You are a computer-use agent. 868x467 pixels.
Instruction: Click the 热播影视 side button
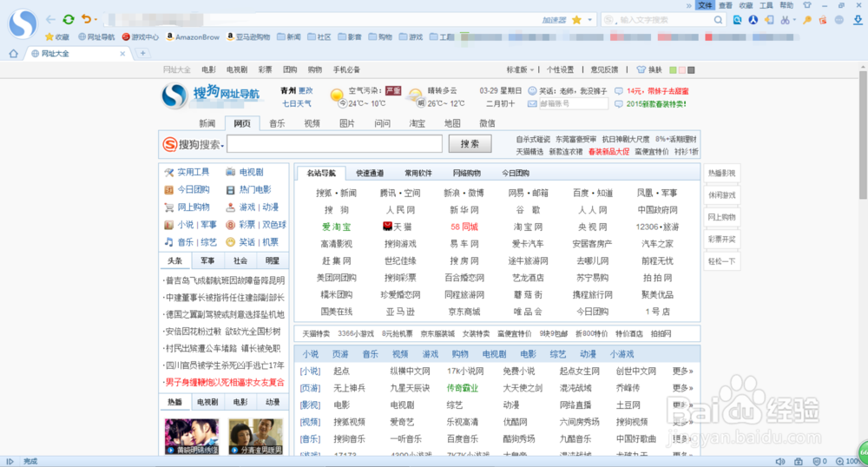point(721,174)
